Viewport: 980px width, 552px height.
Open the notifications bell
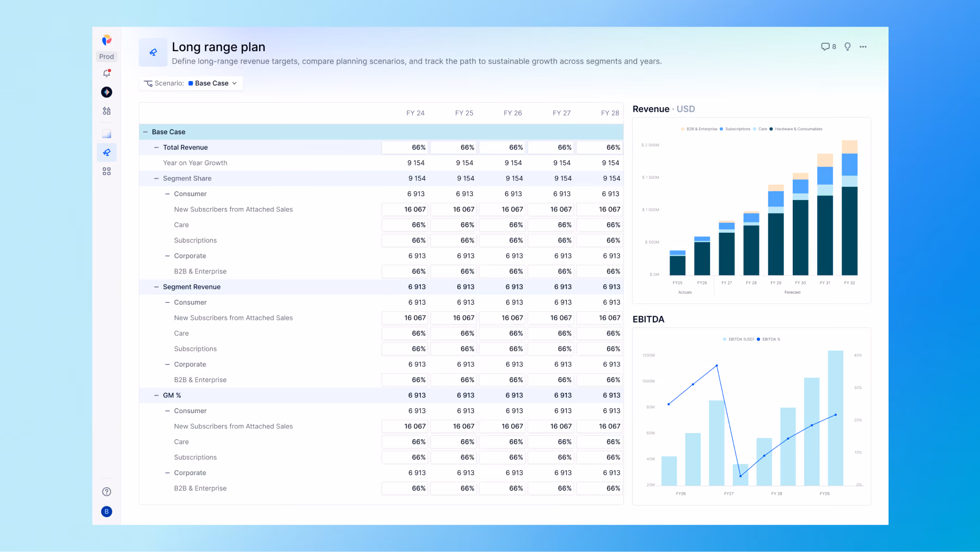click(107, 73)
